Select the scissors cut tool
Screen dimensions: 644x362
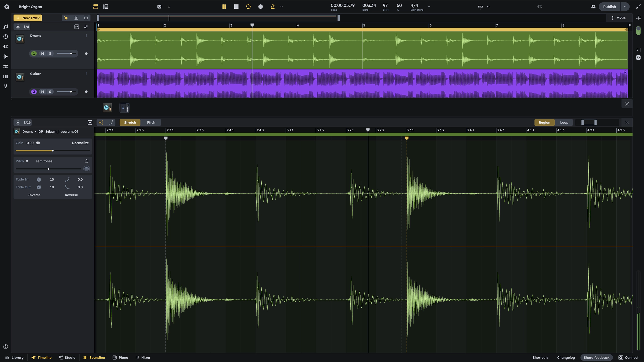pos(76,18)
